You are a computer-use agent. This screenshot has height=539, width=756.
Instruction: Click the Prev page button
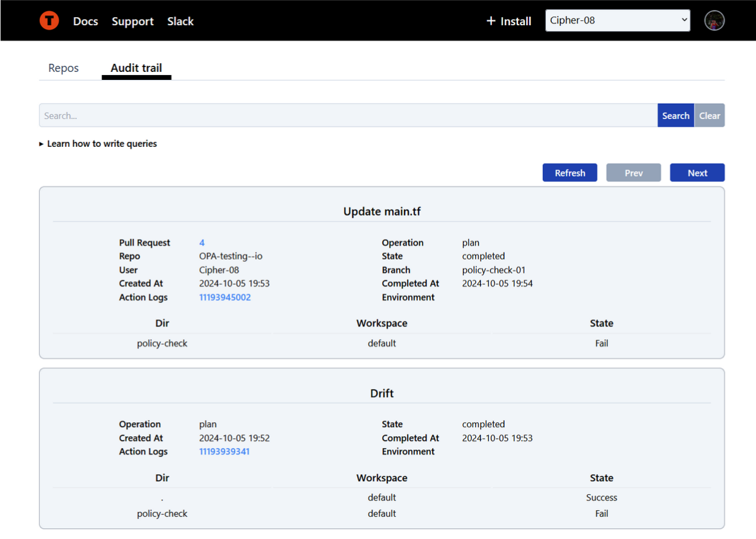(634, 173)
